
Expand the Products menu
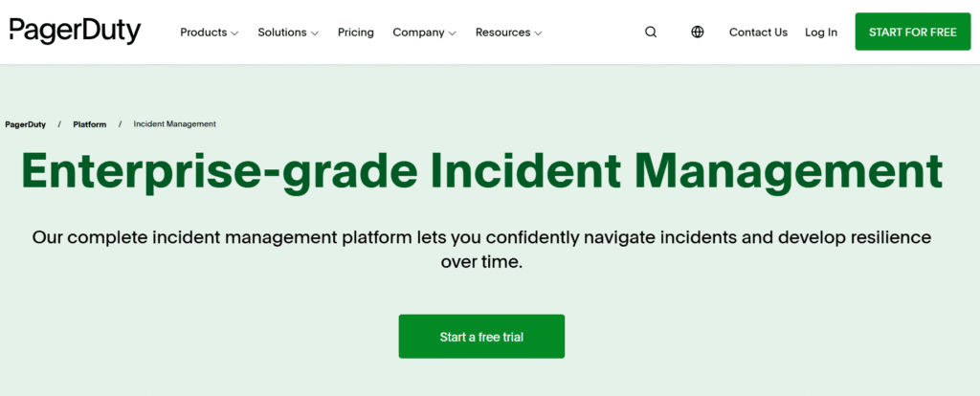click(x=210, y=33)
